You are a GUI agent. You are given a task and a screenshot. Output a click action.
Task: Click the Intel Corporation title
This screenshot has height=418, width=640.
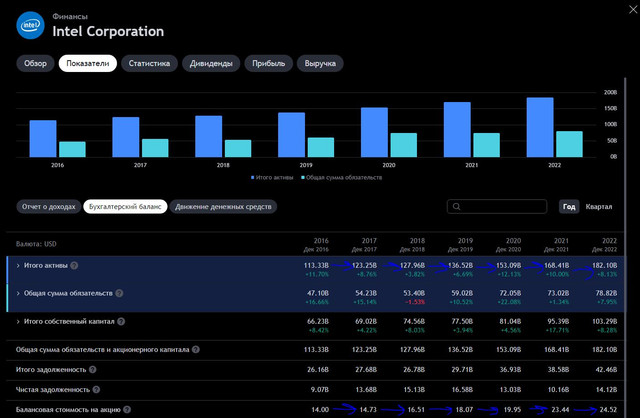(108, 31)
